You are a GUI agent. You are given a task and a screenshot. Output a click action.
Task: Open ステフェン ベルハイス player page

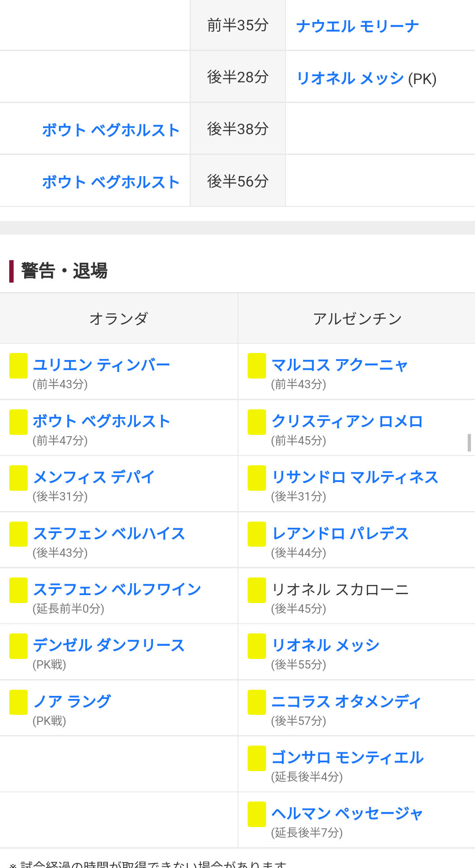[x=109, y=533]
